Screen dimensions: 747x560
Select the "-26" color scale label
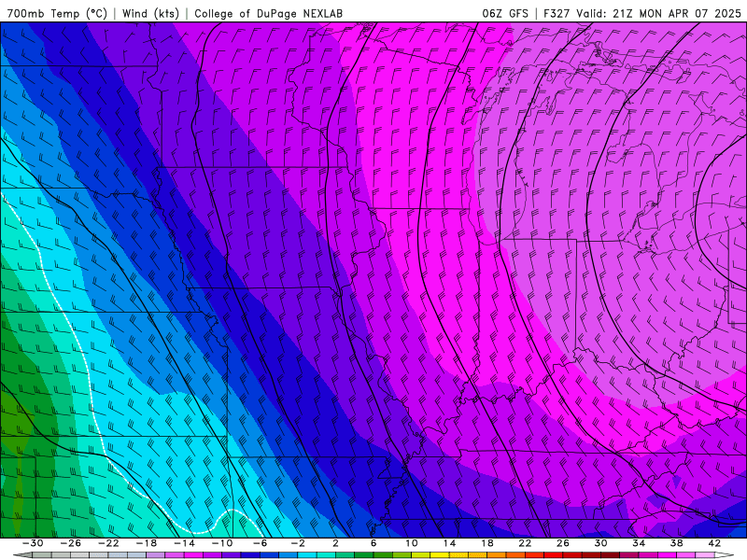click(71, 543)
